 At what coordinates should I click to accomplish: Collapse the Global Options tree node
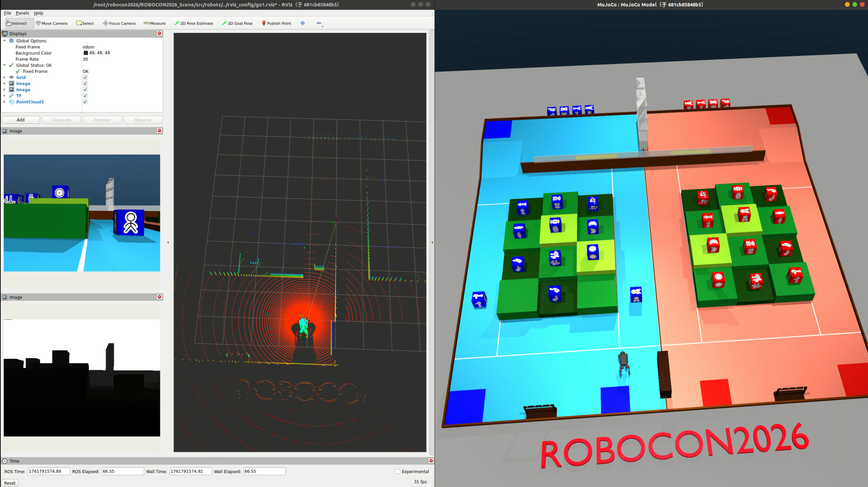coord(5,41)
